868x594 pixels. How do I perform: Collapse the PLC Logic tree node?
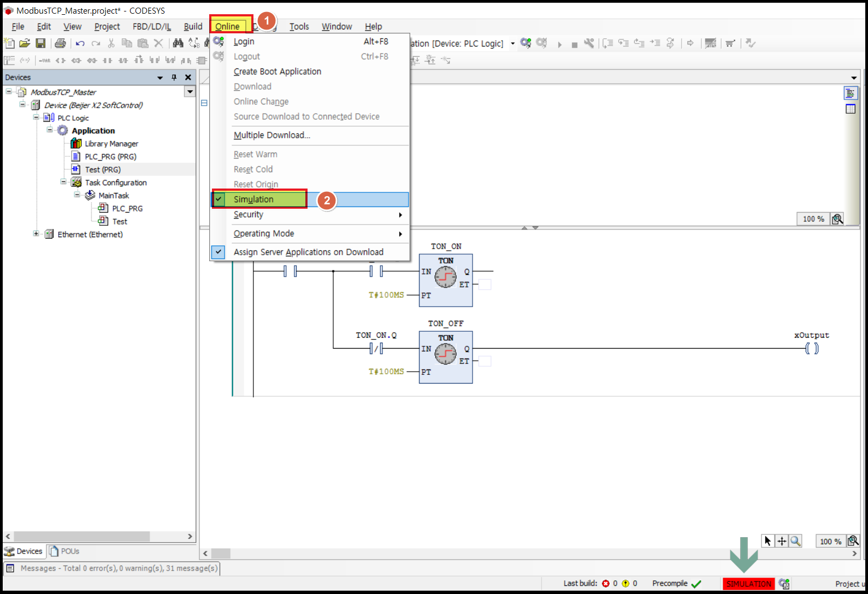point(36,117)
